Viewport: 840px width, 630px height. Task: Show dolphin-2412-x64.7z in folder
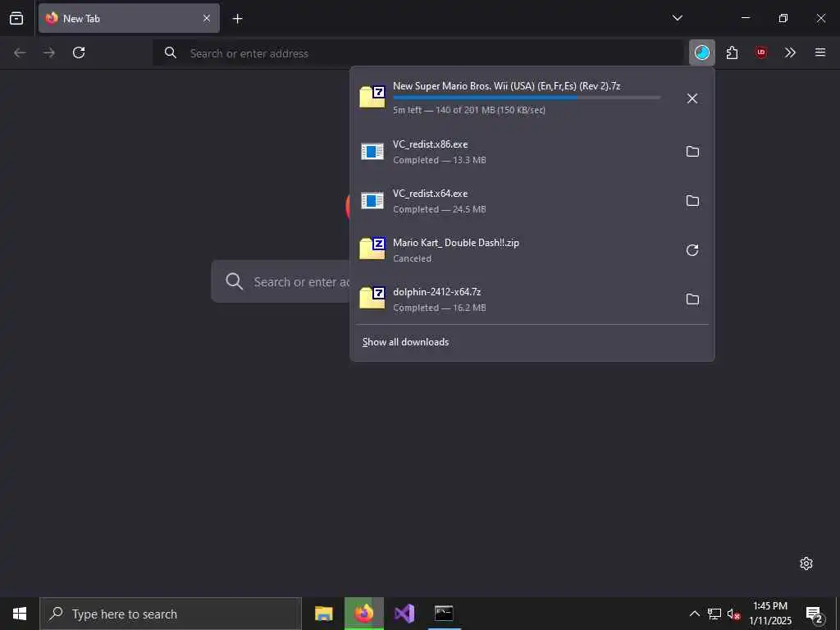[692, 299]
